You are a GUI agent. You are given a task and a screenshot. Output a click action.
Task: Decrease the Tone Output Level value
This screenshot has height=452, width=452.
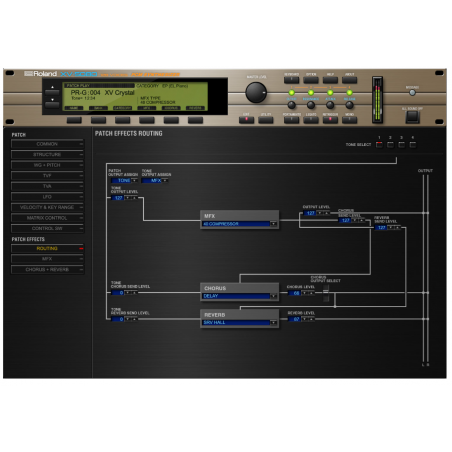click(x=127, y=198)
